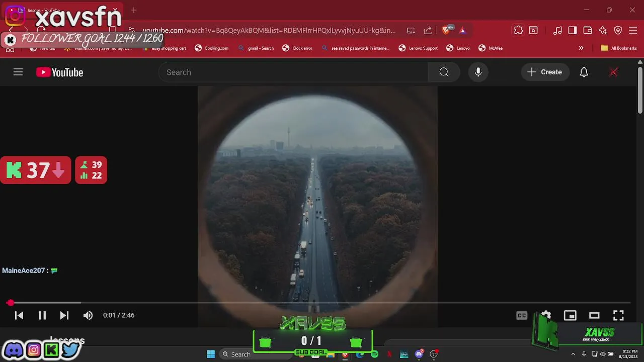This screenshot has height=362, width=644.
Task: Open a new browser tab
Action: coord(134,10)
